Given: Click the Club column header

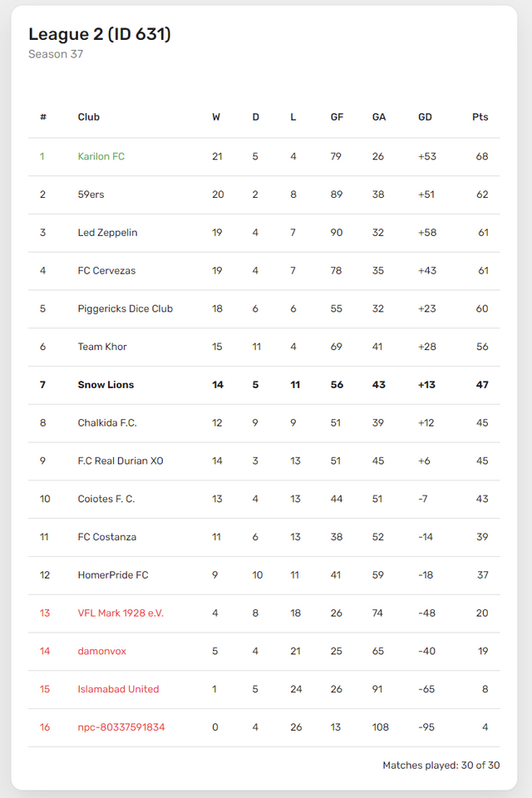Looking at the screenshot, I should [89, 117].
